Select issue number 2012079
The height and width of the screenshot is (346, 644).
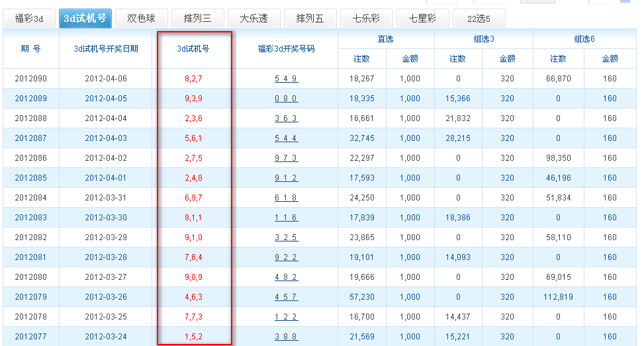pyautogui.click(x=31, y=297)
